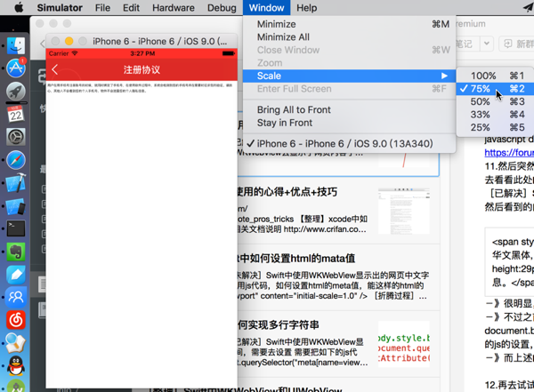The width and height of the screenshot is (534, 392).
Task: Click the 注册协议 title in simulator
Action: pos(142,69)
